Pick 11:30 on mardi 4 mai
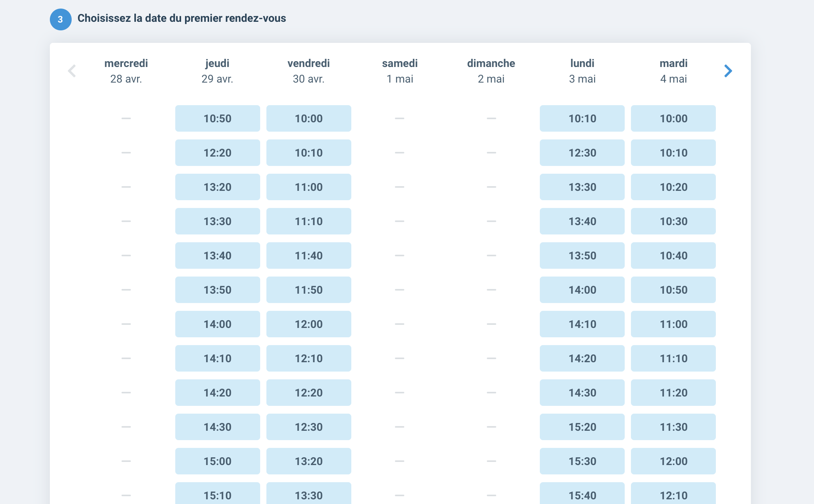Viewport: 814px width, 504px height. click(x=673, y=427)
